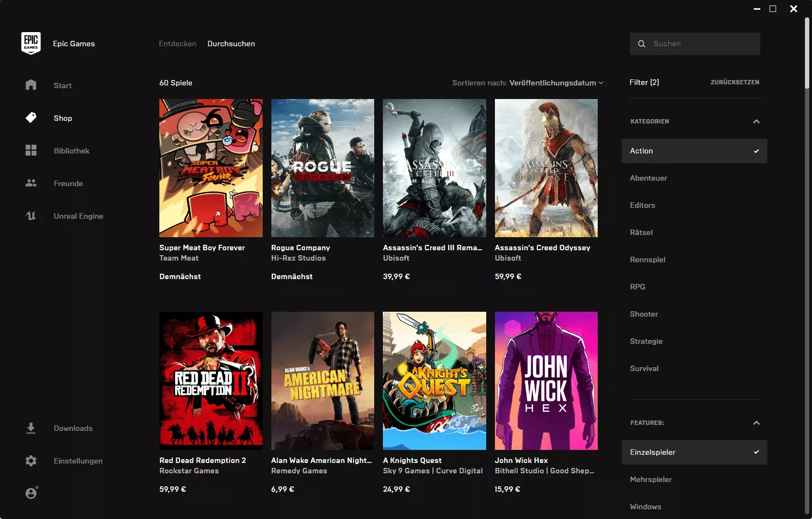The height and width of the screenshot is (519, 812).
Task: Switch to the Entdecken tab
Action: click(177, 44)
